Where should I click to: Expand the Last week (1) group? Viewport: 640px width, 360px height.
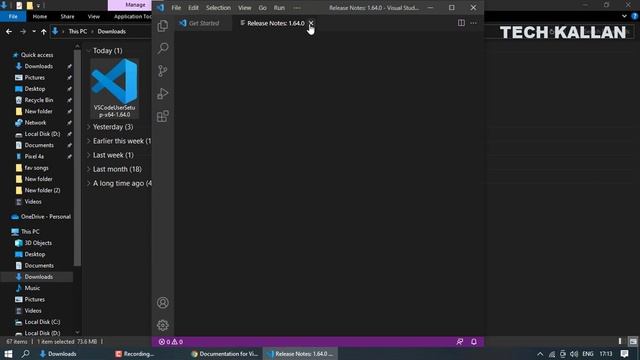(89, 155)
